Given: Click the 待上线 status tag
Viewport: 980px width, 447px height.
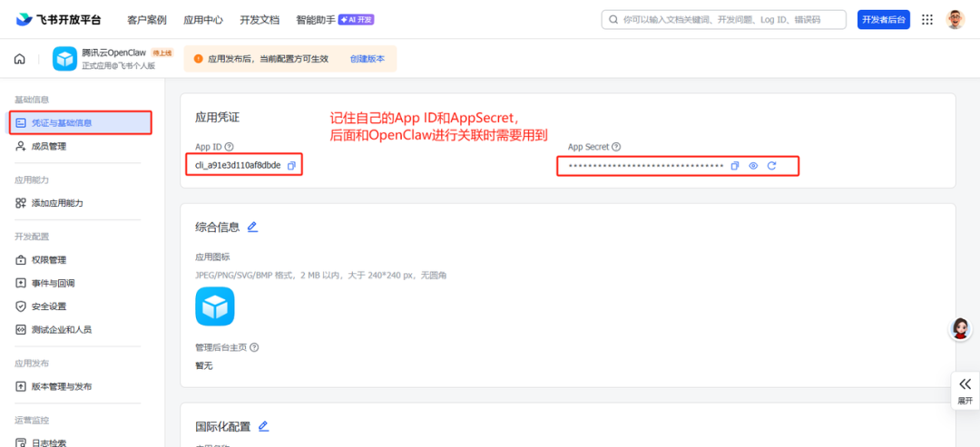Looking at the screenshot, I should (162, 53).
